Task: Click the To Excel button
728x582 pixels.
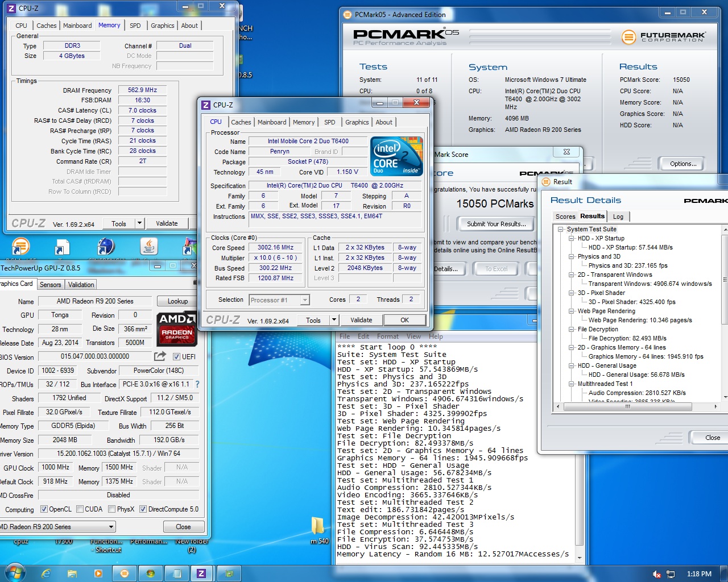Action: pyautogui.click(x=496, y=269)
